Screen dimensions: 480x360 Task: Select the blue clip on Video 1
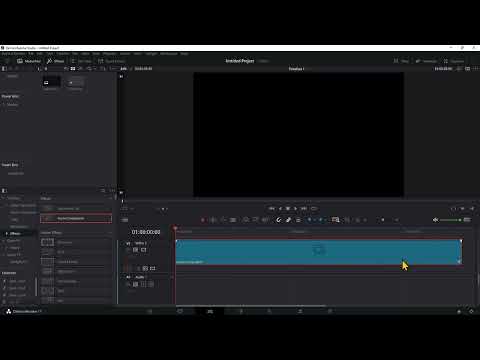(319, 252)
